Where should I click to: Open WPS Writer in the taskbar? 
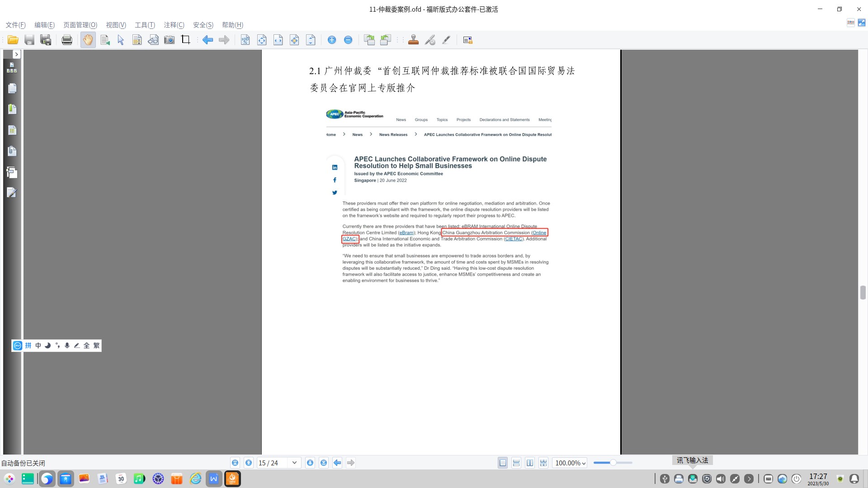click(x=214, y=479)
